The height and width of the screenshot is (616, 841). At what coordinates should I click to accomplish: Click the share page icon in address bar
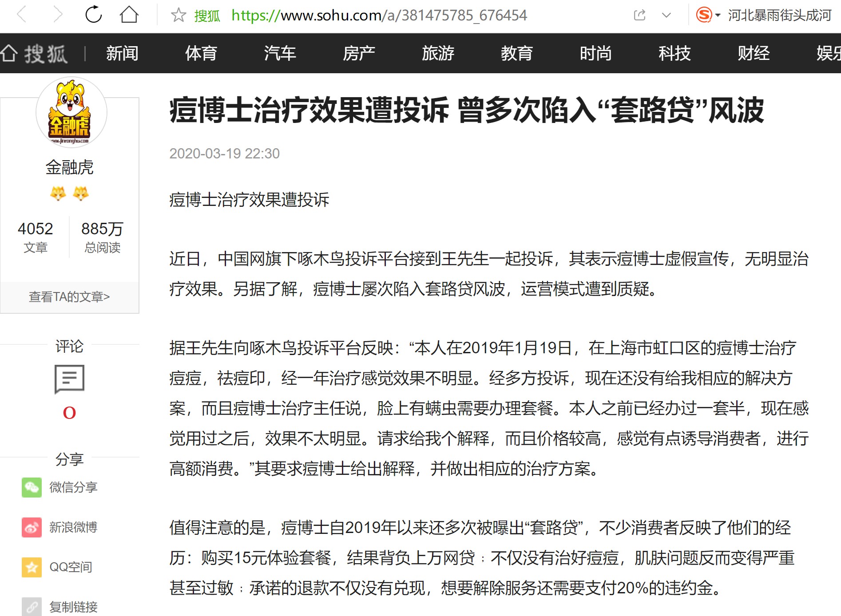pyautogui.click(x=640, y=15)
